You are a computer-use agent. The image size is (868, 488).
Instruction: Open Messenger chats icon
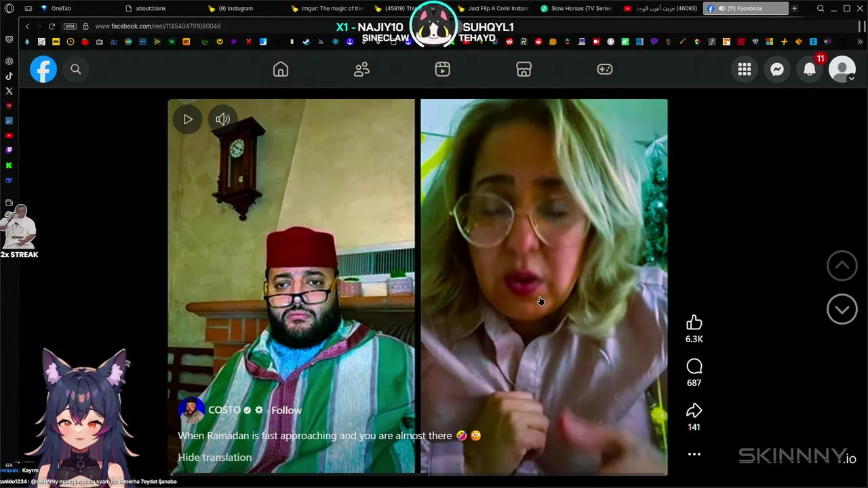click(x=777, y=69)
